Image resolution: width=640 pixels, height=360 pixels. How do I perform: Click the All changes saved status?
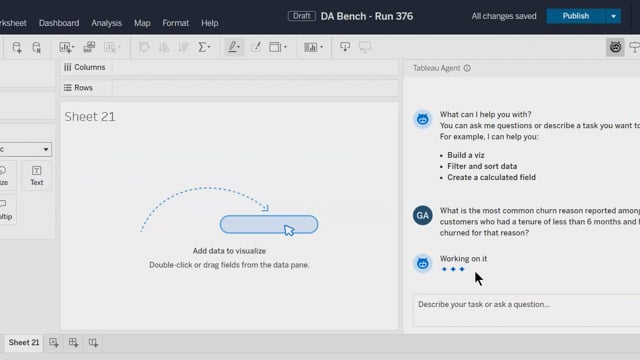[x=504, y=16]
